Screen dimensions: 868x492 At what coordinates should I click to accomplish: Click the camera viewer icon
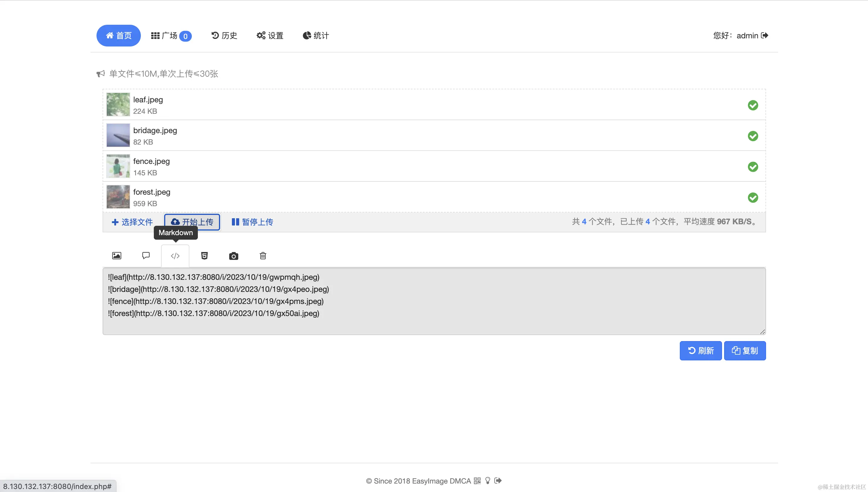pyautogui.click(x=233, y=256)
